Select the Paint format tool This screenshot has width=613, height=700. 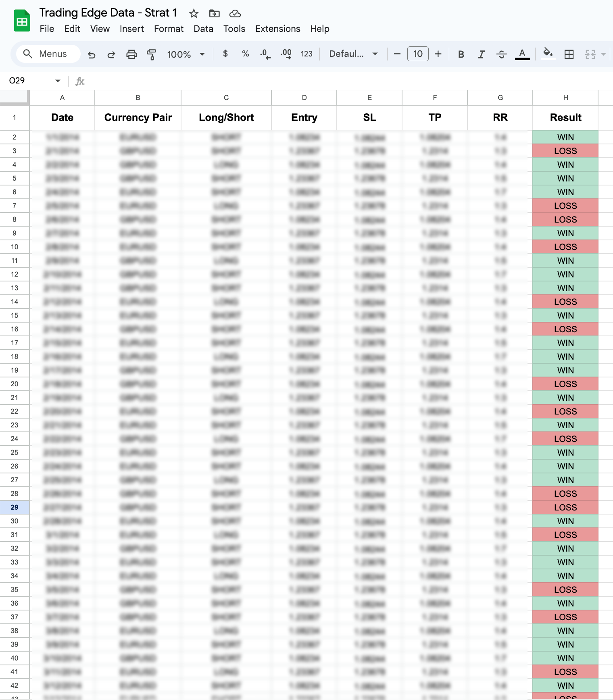pyautogui.click(x=152, y=54)
